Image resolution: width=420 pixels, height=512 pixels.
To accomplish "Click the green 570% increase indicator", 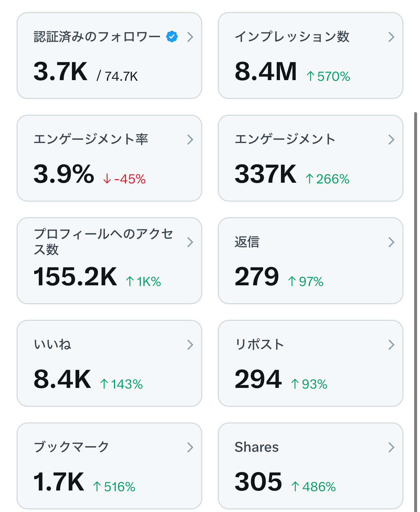I will (329, 77).
